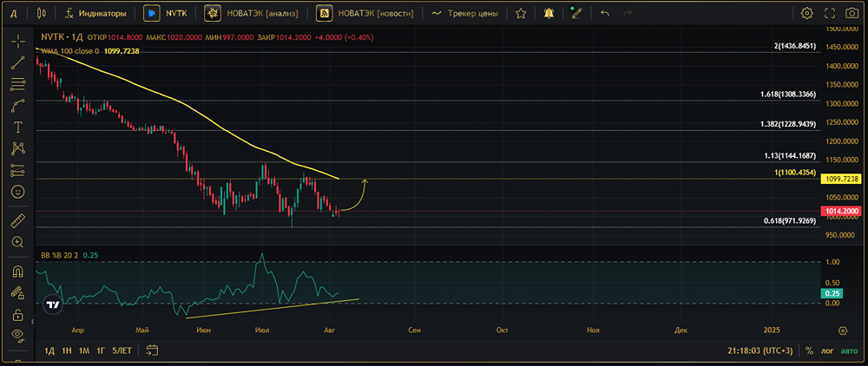Activate the zoom in magnifier tool

(18, 242)
